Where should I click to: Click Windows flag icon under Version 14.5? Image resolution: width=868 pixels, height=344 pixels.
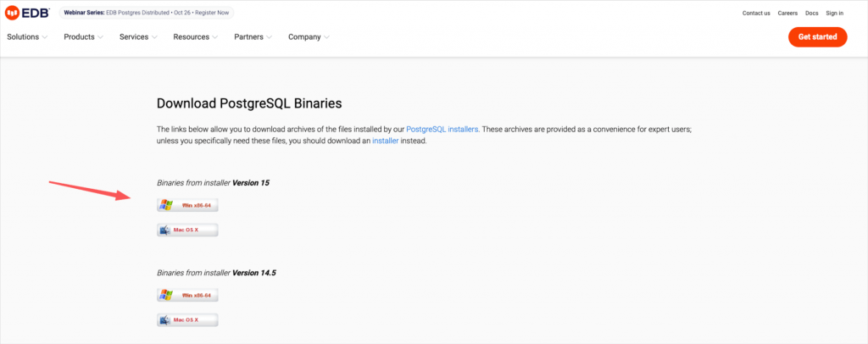click(x=166, y=295)
